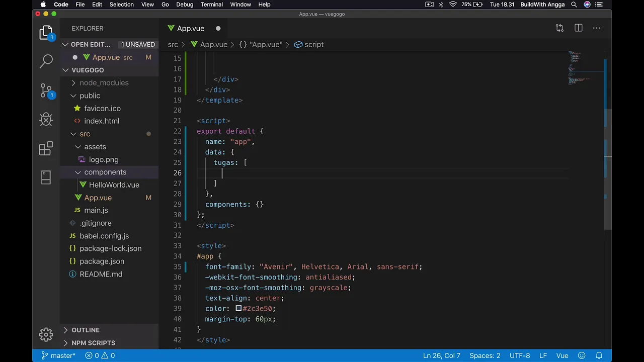Click the code minimap overview
The height and width of the screenshot is (362, 644).
(586, 67)
